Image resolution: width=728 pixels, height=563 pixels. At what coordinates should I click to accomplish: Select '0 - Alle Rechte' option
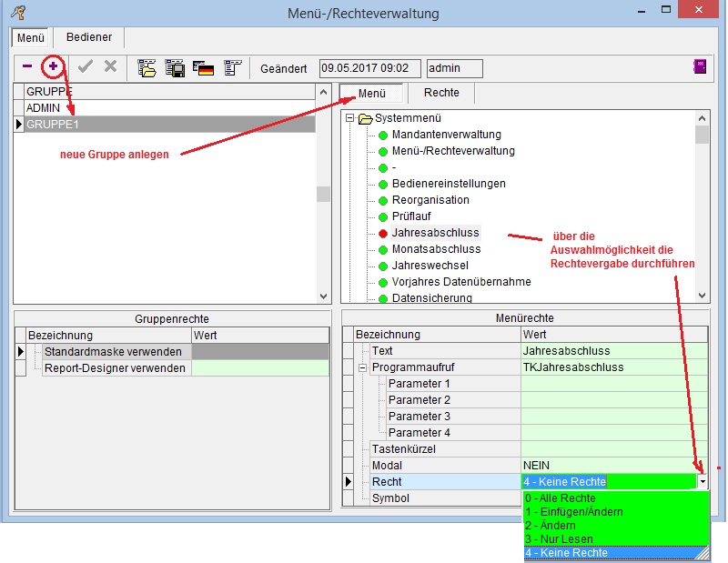pyautogui.click(x=561, y=498)
